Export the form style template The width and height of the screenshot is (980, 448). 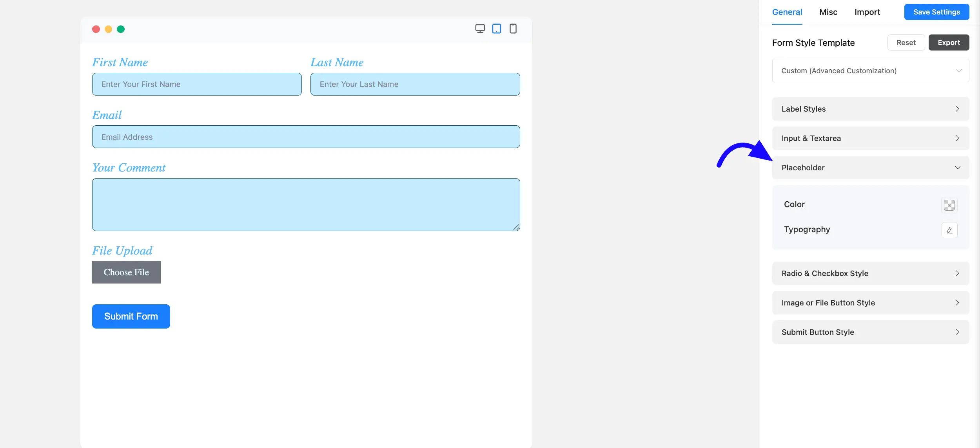click(x=949, y=42)
